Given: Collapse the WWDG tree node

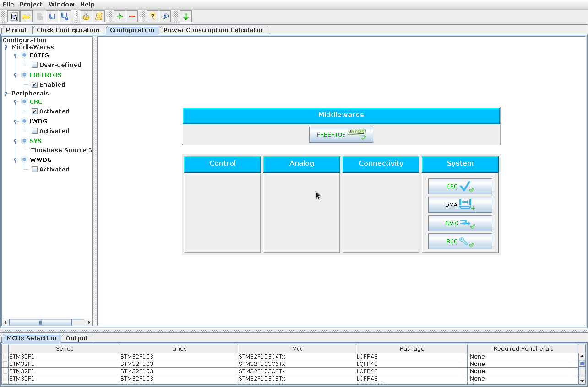Looking at the screenshot, I should click(x=15, y=160).
